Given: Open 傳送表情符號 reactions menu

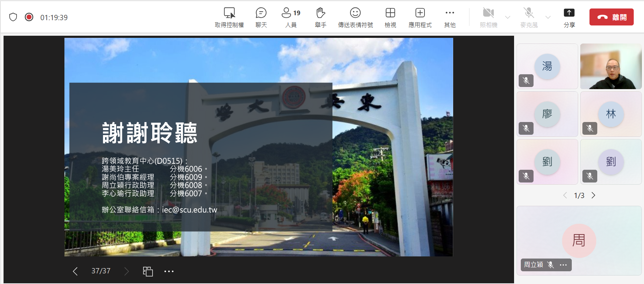Looking at the screenshot, I should pos(355,17).
